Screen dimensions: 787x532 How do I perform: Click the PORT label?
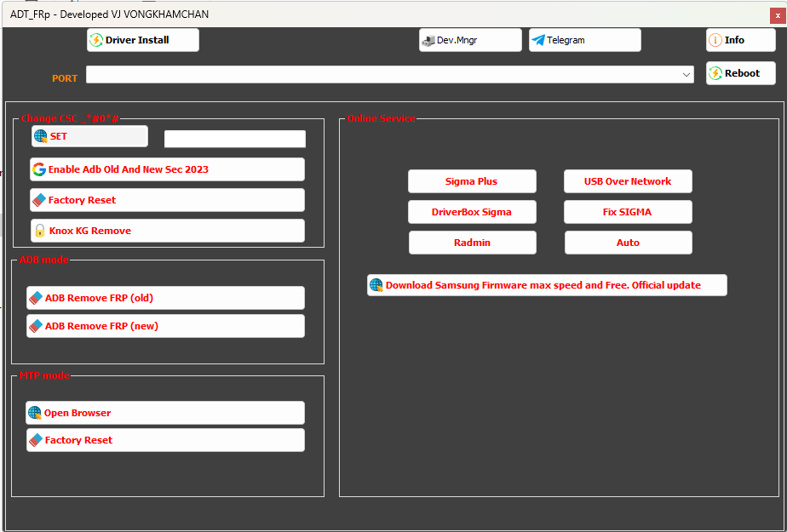(65, 78)
